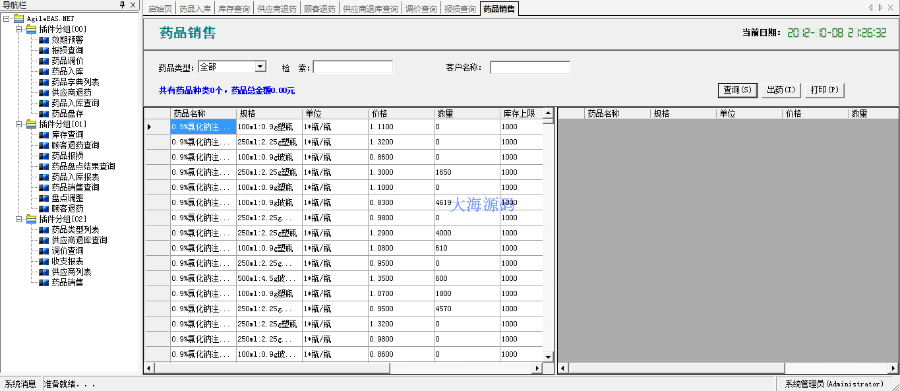Click the icon next to 药品调价
Image resolution: width=900 pixels, height=391 pixels.
(x=44, y=61)
